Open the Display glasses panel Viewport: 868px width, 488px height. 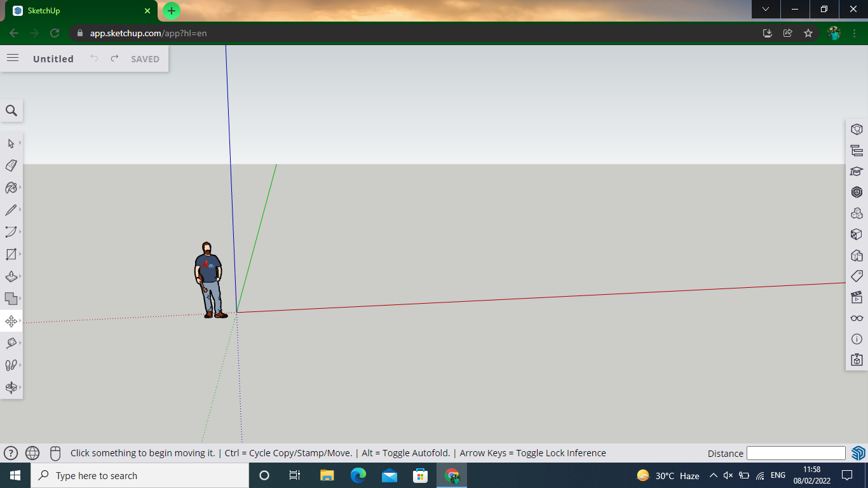[x=857, y=318]
